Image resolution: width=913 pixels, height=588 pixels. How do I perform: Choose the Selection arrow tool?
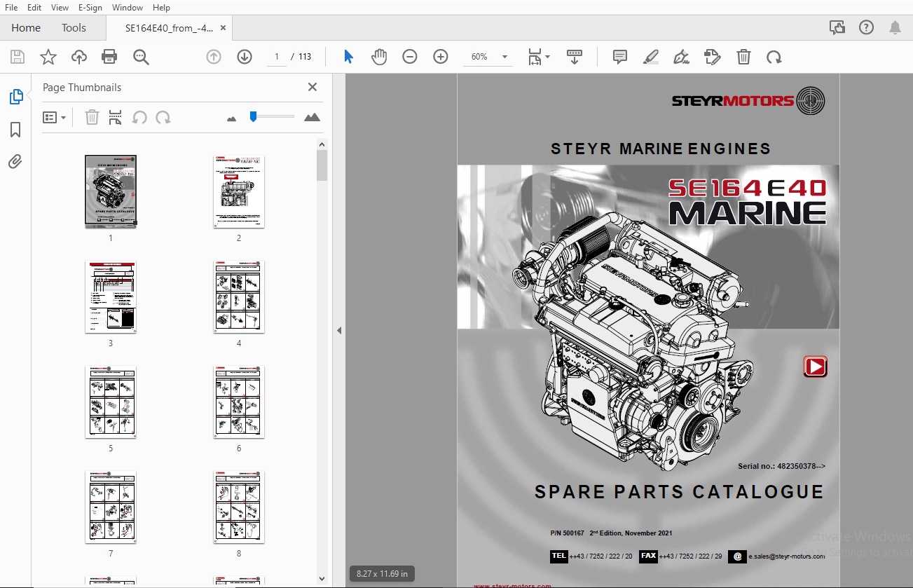[x=348, y=57]
